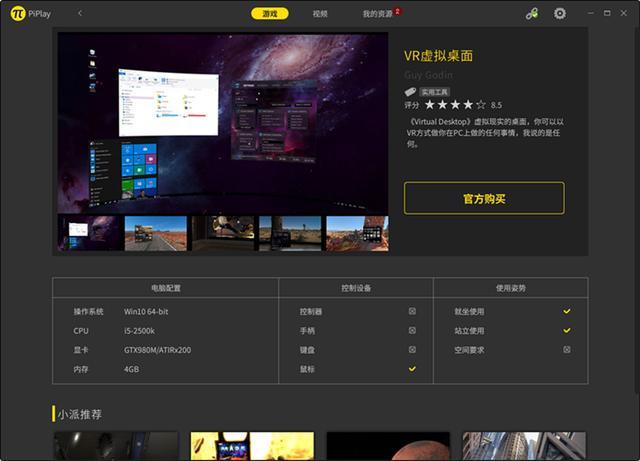Toggle the 空间要求 space requirement checkbox
This screenshot has height=461, width=640.
[x=567, y=350]
